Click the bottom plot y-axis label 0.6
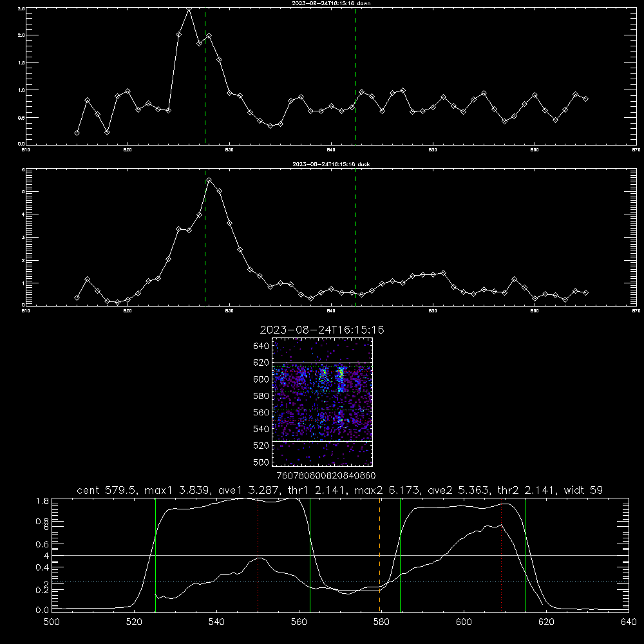The height and width of the screenshot is (644, 644). click(x=43, y=544)
